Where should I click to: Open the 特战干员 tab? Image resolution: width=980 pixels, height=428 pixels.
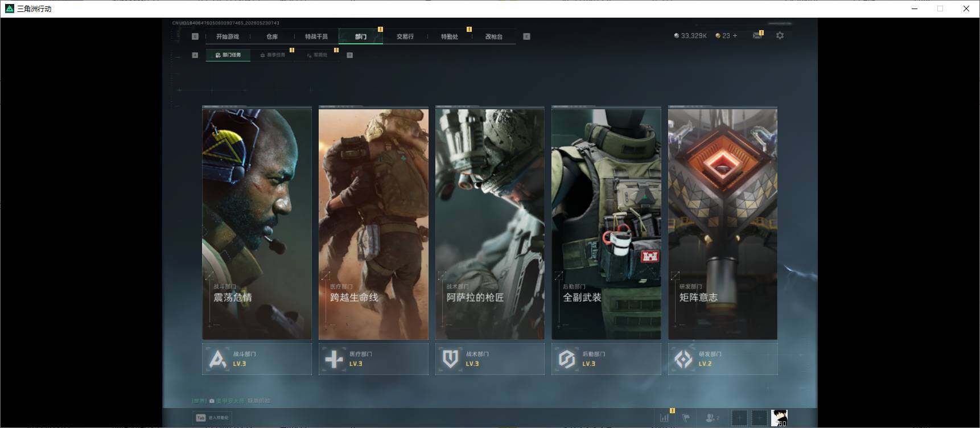[316, 36]
